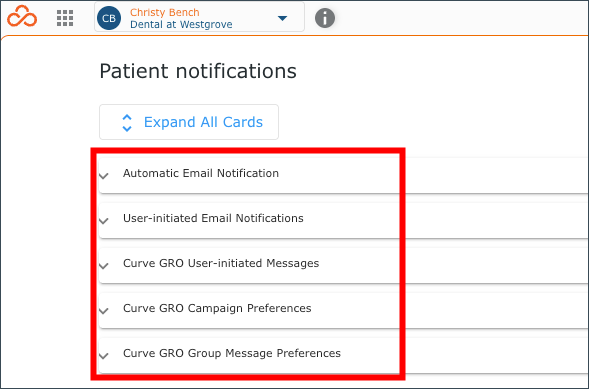Click the Dental at Westgrove practice label
589x389 pixels.
(181, 24)
